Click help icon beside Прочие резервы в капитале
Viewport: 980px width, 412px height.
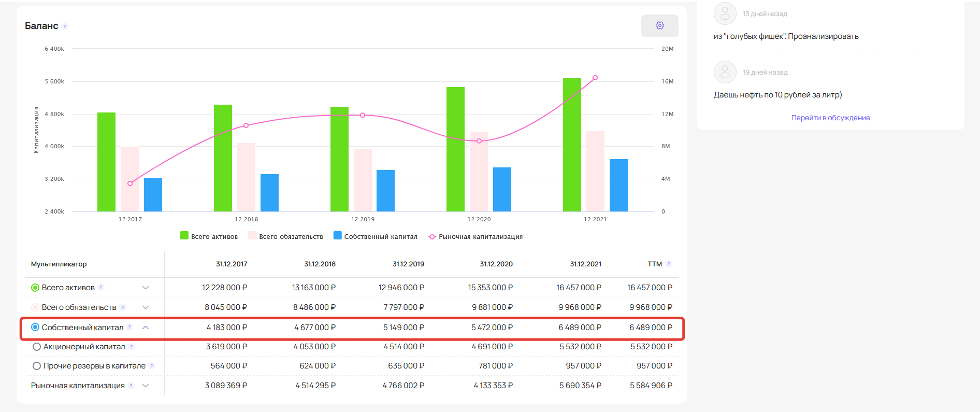pyautogui.click(x=152, y=366)
